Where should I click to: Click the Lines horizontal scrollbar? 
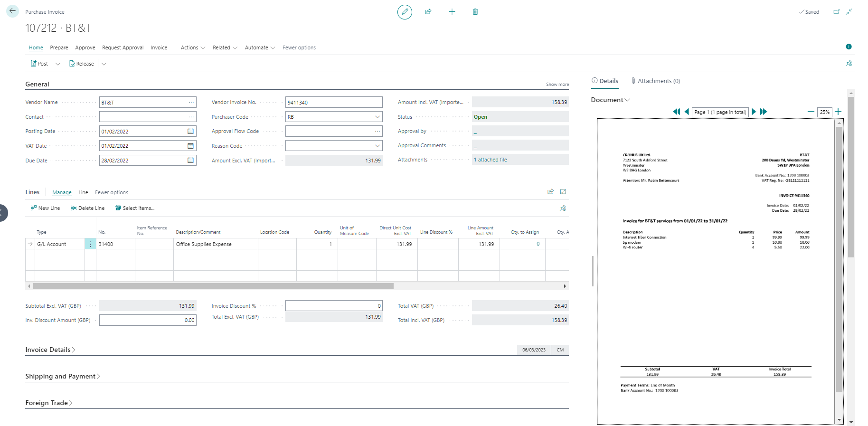(213, 286)
